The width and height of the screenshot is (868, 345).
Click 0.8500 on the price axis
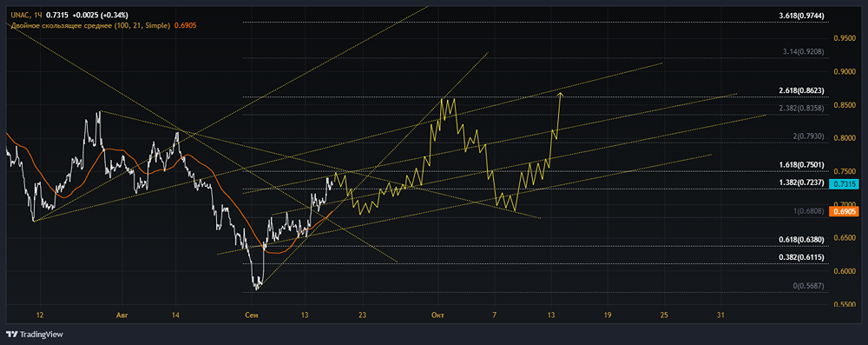click(x=845, y=105)
